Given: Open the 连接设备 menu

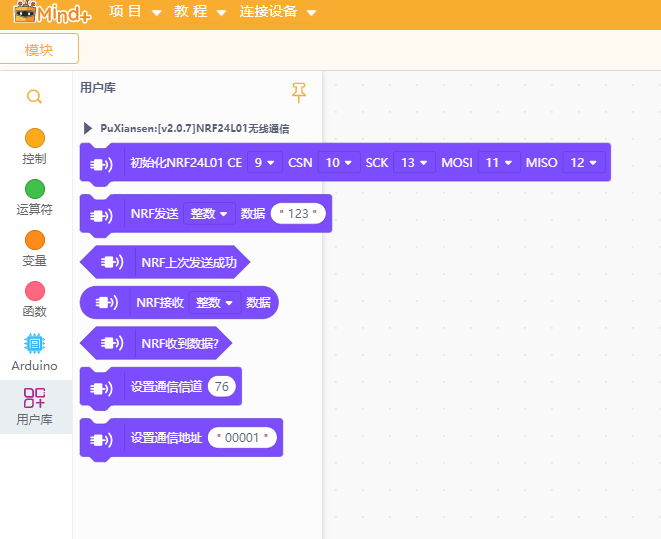Looking at the screenshot, I should click(277, 11).
